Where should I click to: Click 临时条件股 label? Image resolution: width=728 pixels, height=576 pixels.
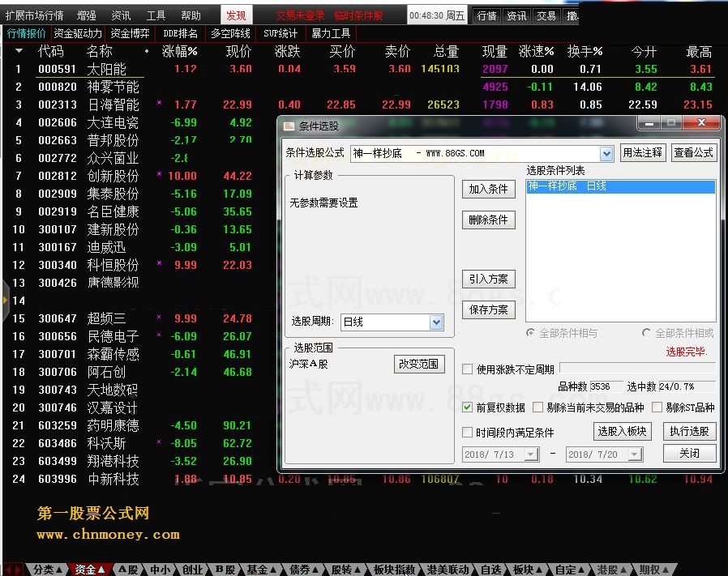coord(358,15)
